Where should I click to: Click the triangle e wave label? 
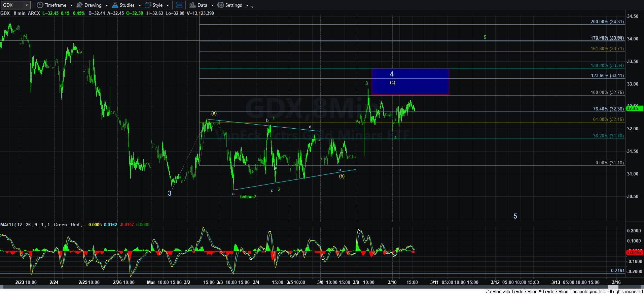pos(339,170)
